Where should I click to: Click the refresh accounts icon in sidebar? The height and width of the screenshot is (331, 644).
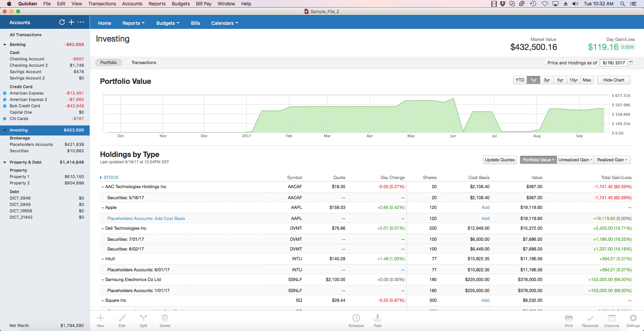point(62,22)
